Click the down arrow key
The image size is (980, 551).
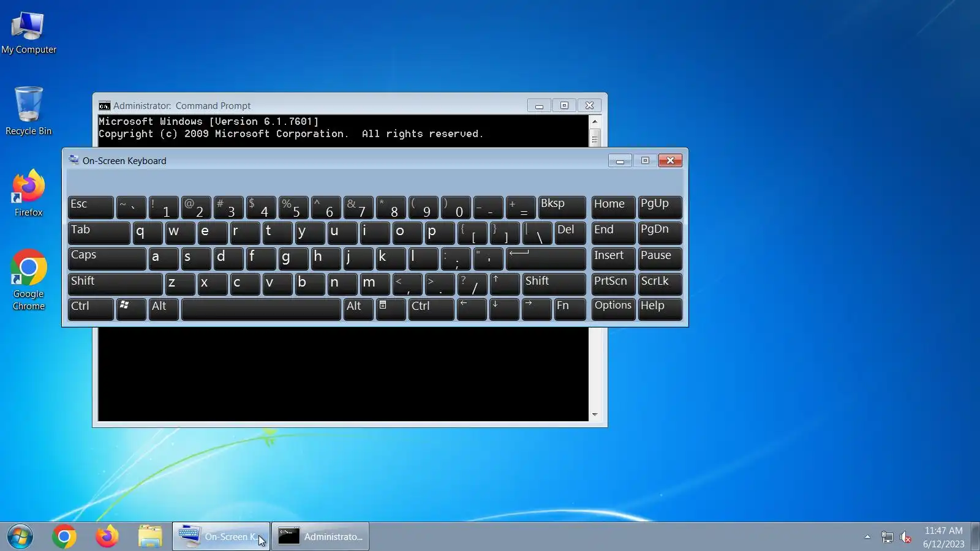click(x=504, y=310)
